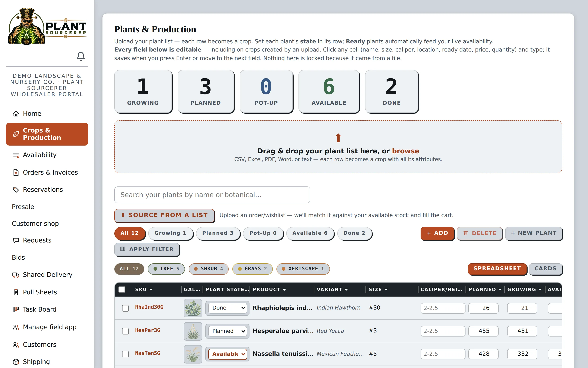Filter by Available 6 tab
The width and height of the screenshot is (588, 368).
[310, 233]
